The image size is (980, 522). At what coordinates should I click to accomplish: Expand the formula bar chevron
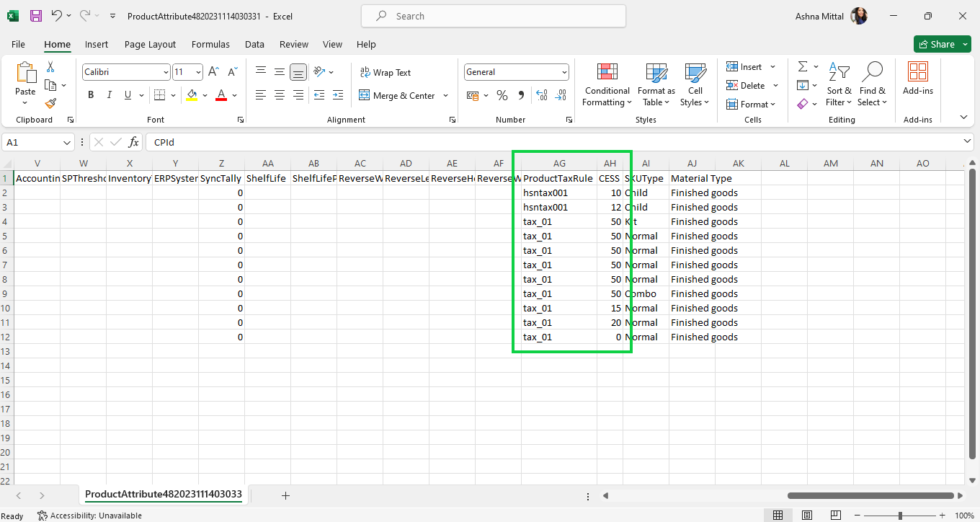tap(967, 142)
